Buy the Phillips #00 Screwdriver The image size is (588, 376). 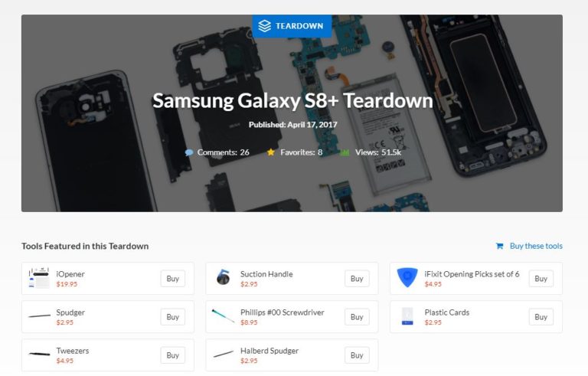click(357, 317)
